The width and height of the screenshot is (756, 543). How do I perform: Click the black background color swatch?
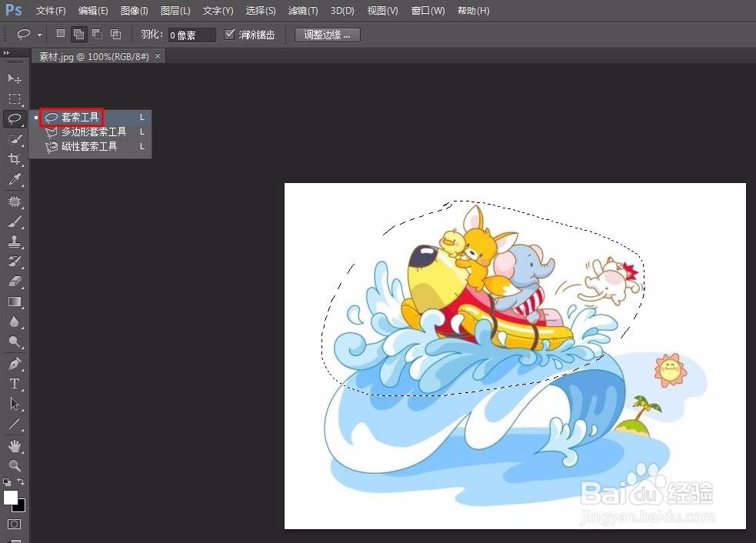[21, 506]
